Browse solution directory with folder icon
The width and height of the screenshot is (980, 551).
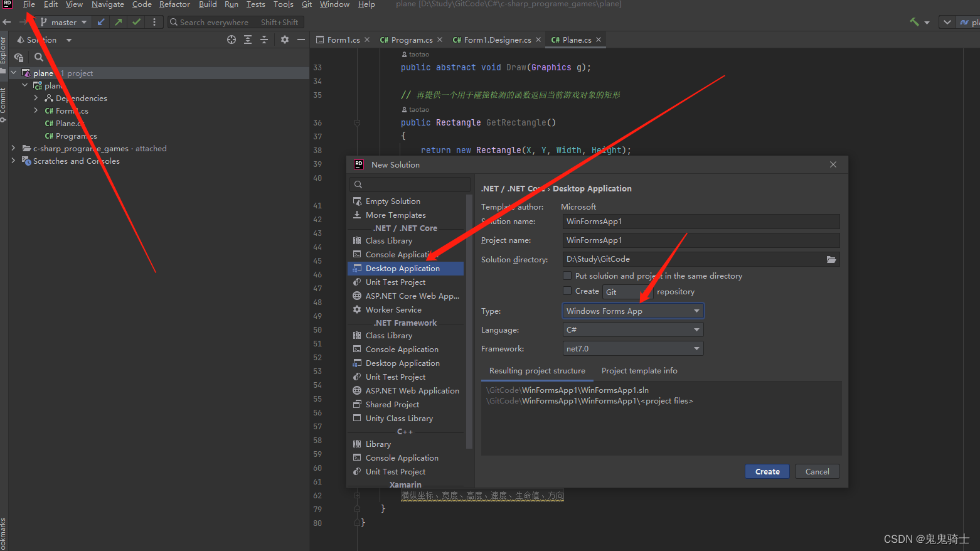(831, 259)
